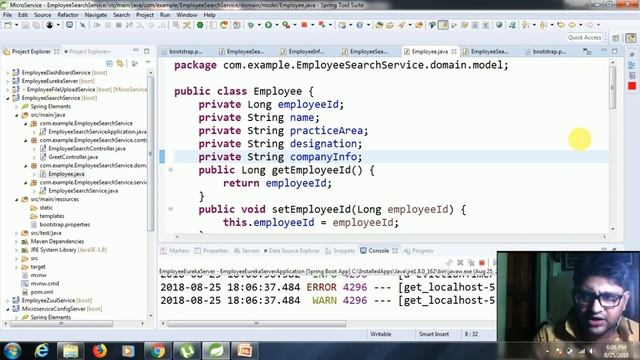Select EmployeeSearchController.java in tree
The height and width of the screenshot is (360, 640).
[87, 149]
